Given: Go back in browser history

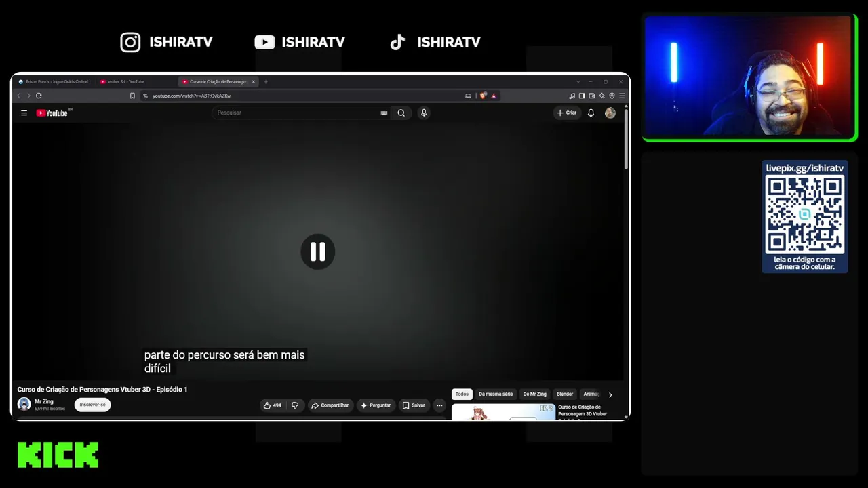Looking at the screenshot, I should [19, 96].
